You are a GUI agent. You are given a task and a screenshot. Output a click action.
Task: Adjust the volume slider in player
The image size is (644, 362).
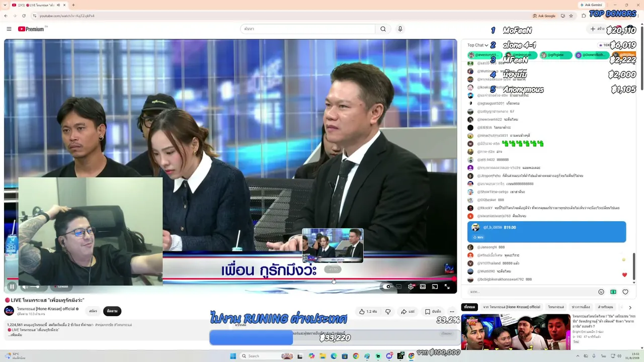(x=35, y=287)
